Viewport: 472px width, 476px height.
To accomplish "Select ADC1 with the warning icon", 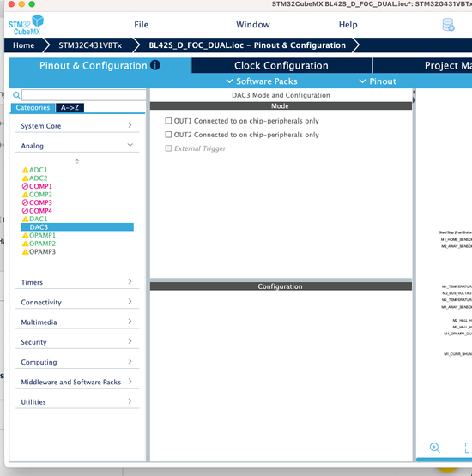I will pos(34,170).
